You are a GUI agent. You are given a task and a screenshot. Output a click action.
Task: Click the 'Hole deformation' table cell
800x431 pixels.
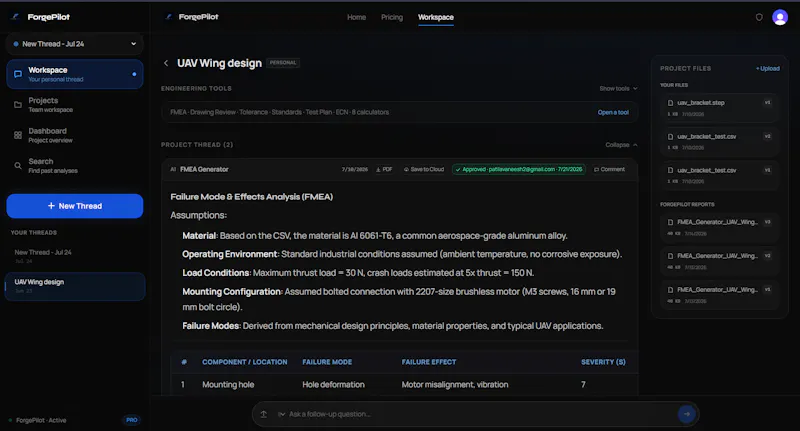pyautogui.click(x=333, y=385)
